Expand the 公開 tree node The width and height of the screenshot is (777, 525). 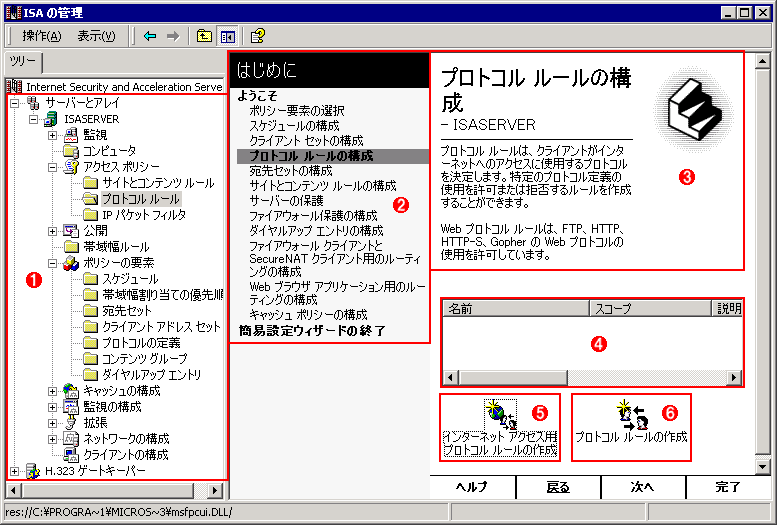point(52,231)
